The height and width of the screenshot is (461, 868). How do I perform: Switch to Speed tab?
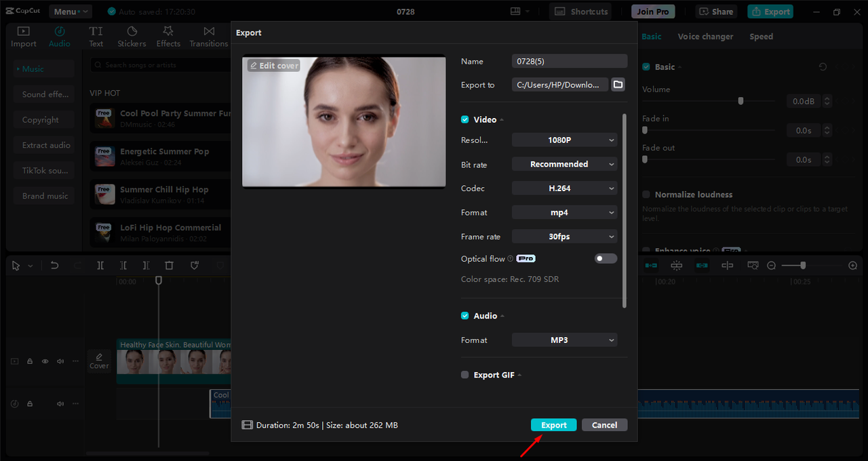(x=761, y=37)
